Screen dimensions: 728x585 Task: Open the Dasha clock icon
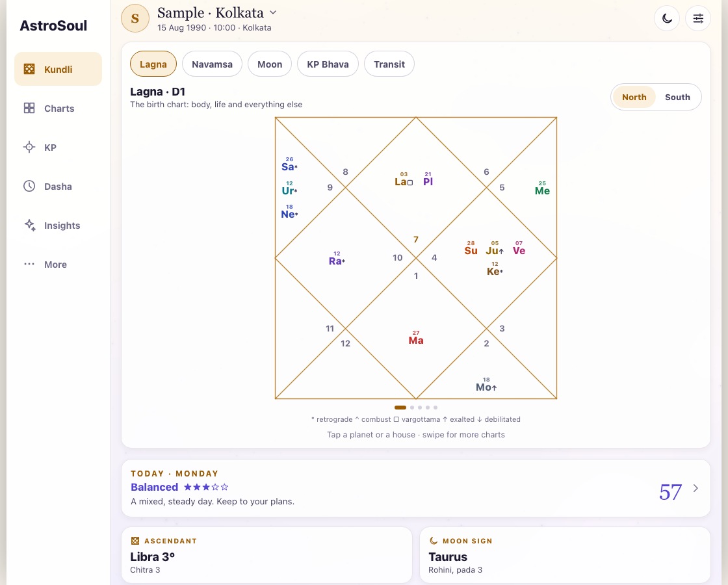pos(29,186)
